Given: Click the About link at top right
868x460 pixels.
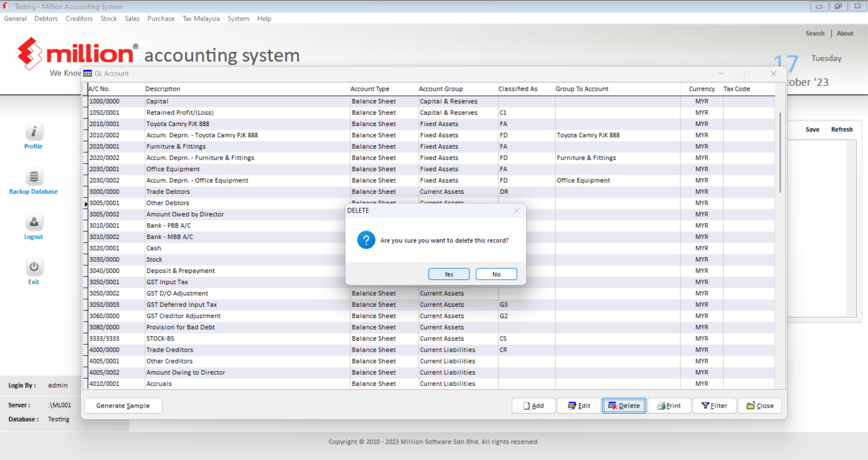Looking at the screenshot, I should click(845, 33).
